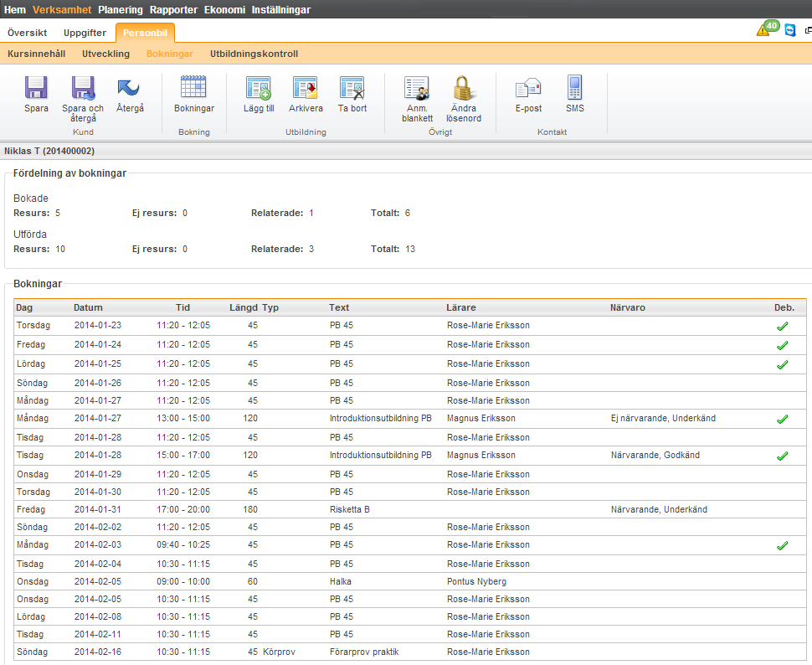Viewport: 812px width, 665px height.
Task: Click Deb. checkmark on Närvarande, Godkänd row
Action: point(783,456)
